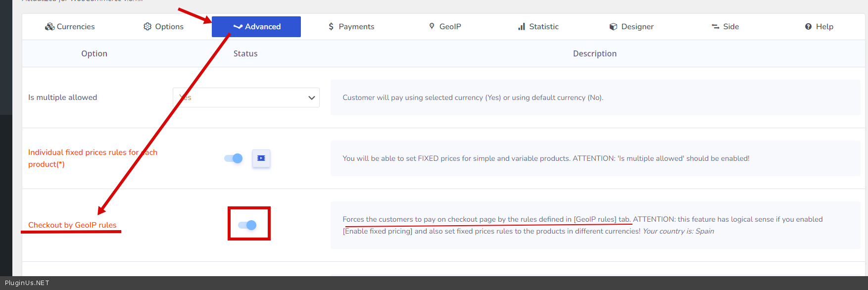Disable Checkout by GeoIP rules switch

click(247, 225)
